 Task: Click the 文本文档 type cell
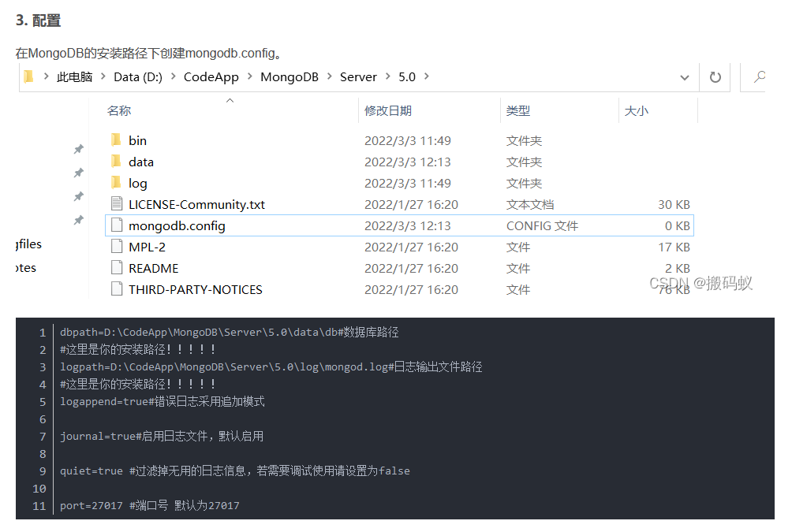tap(530, 204)
